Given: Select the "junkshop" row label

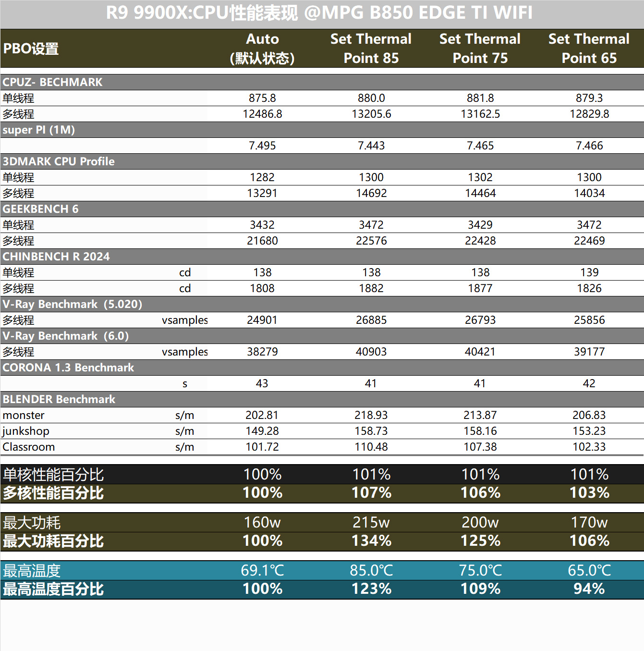Looking at the screenshot, I should coord(26,431).
